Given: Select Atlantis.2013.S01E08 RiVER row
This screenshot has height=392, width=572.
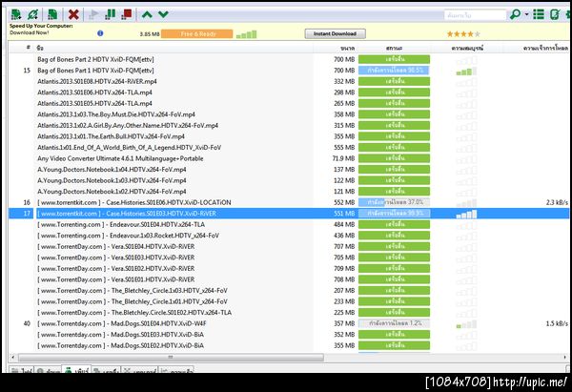Looking at the screenshot, I should (289, 81).
